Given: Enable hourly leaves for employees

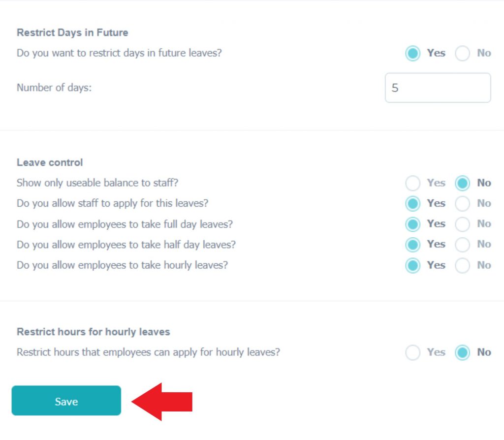Looking at the screenshot, I should point(413,265).
